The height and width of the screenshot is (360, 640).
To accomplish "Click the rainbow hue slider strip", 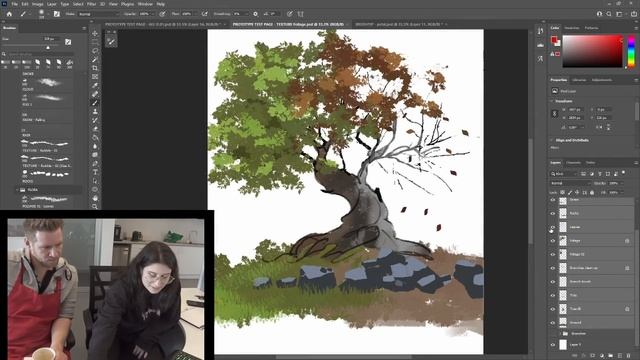I will (x=631, y=51).
